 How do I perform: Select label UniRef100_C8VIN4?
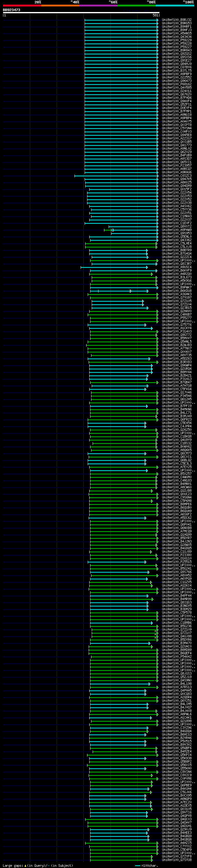[176, 772]
